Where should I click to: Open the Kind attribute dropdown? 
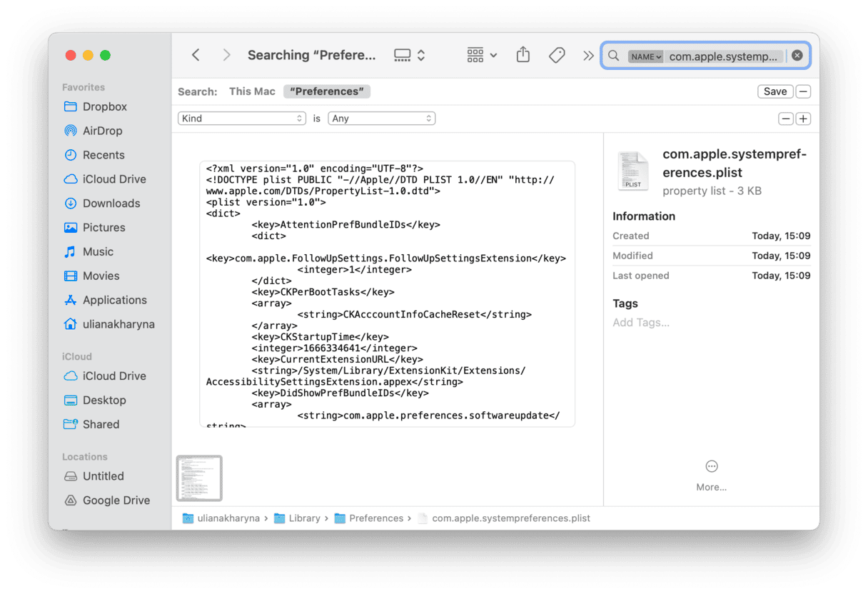click(x=241, y=119)
